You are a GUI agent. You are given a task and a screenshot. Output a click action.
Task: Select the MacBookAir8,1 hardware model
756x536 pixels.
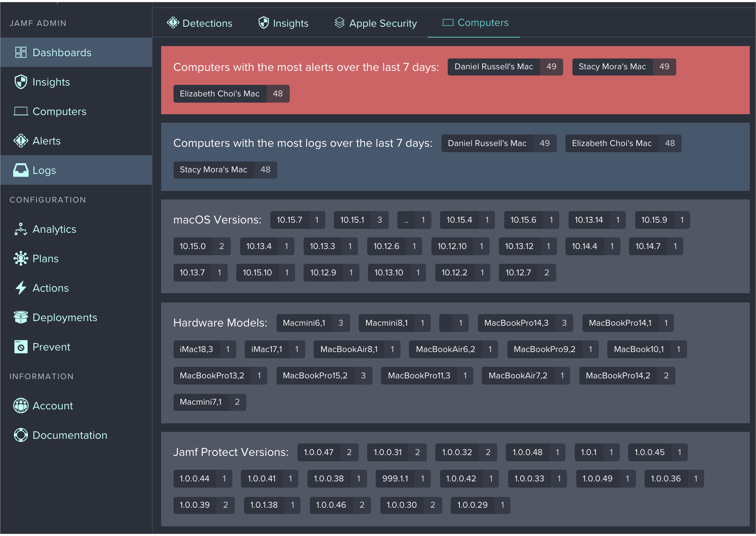click(x=357, y=349)
